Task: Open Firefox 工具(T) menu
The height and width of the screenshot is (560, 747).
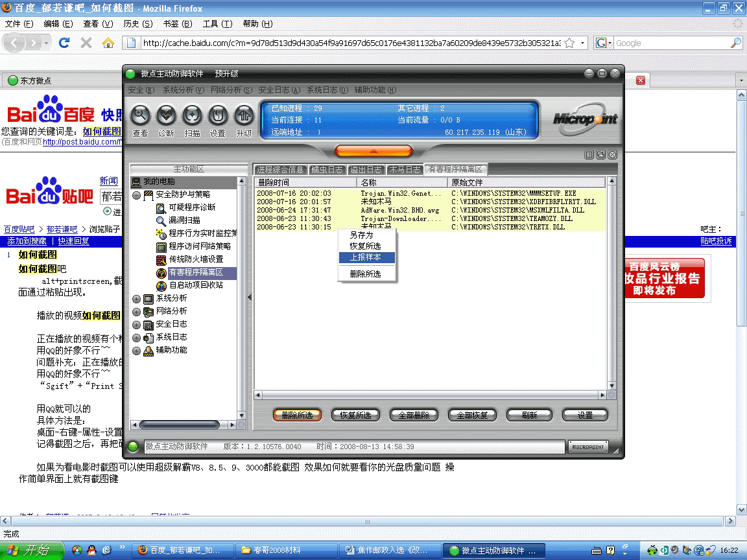Action: coord(217,24)
